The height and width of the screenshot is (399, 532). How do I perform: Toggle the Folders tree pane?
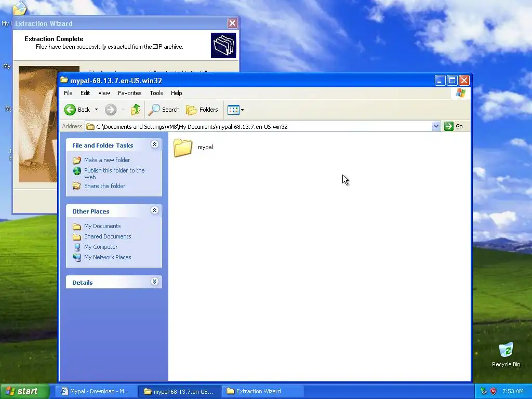click(202, 110)
